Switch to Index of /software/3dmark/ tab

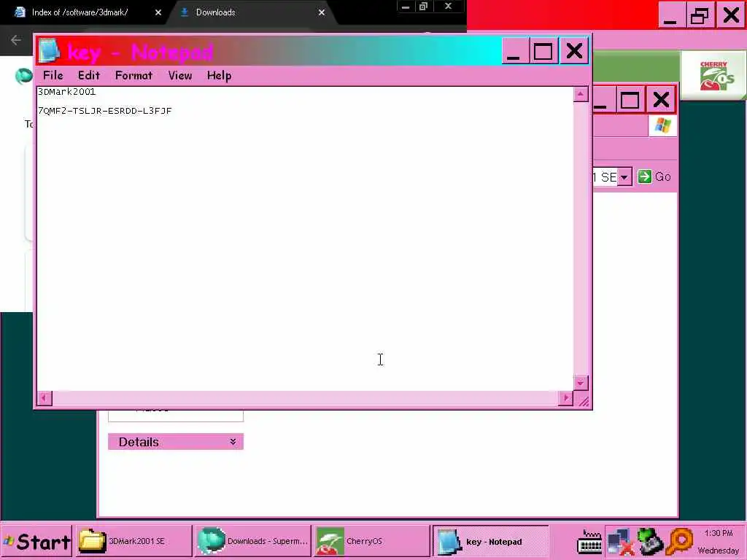click(80, 12)
